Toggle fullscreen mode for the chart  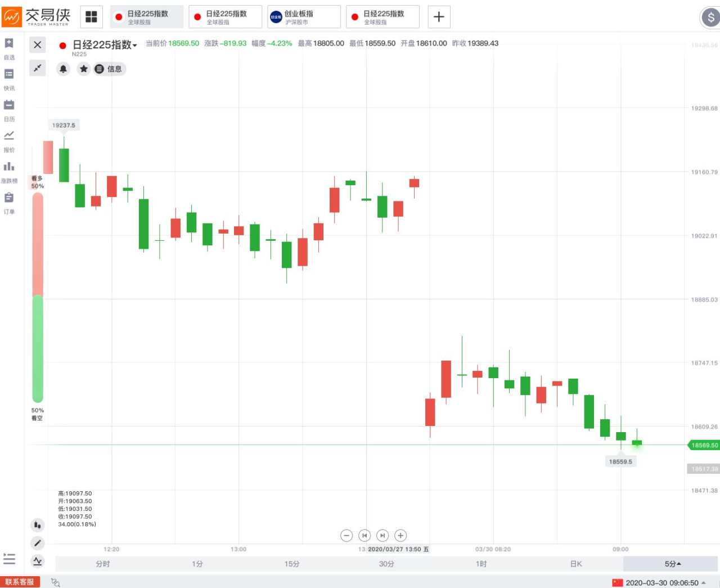point(37,68)
